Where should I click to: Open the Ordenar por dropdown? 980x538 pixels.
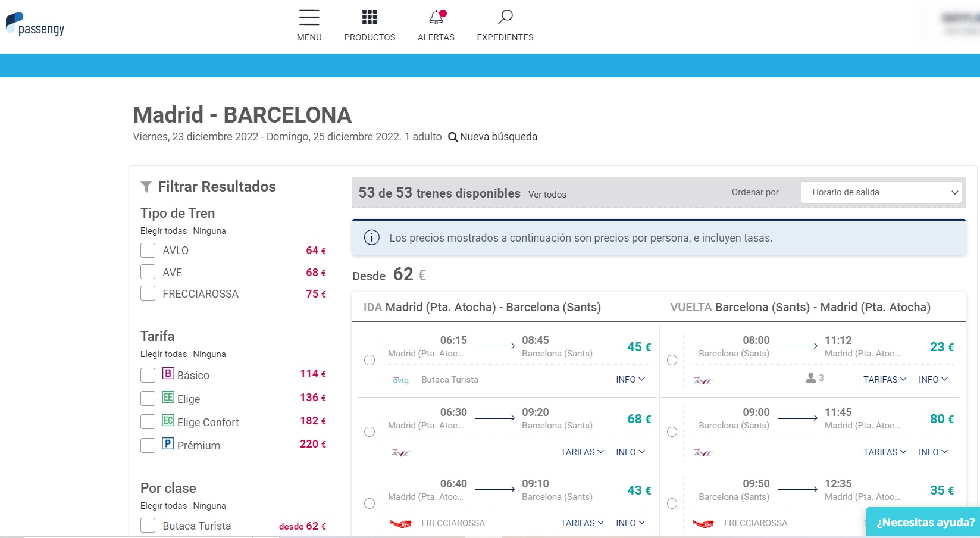coord(881,192)
